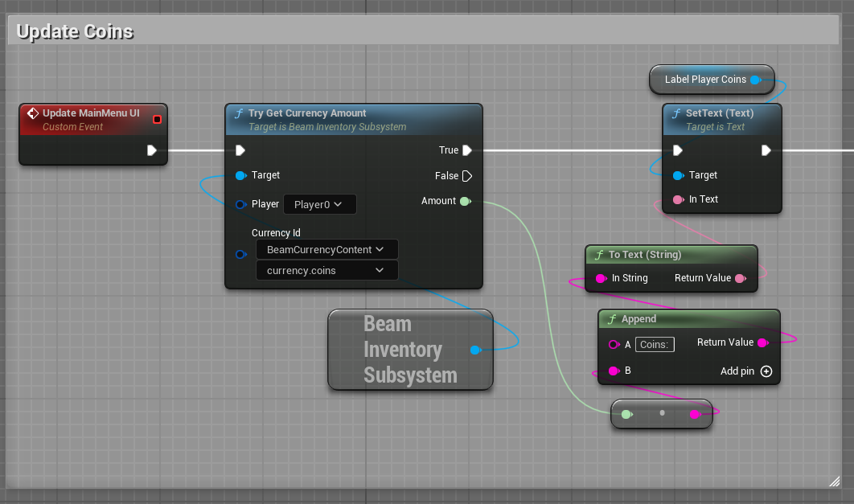Click the conversion node green input pin
The width and height of the screenshot is (854, 504).
[626, 414]
